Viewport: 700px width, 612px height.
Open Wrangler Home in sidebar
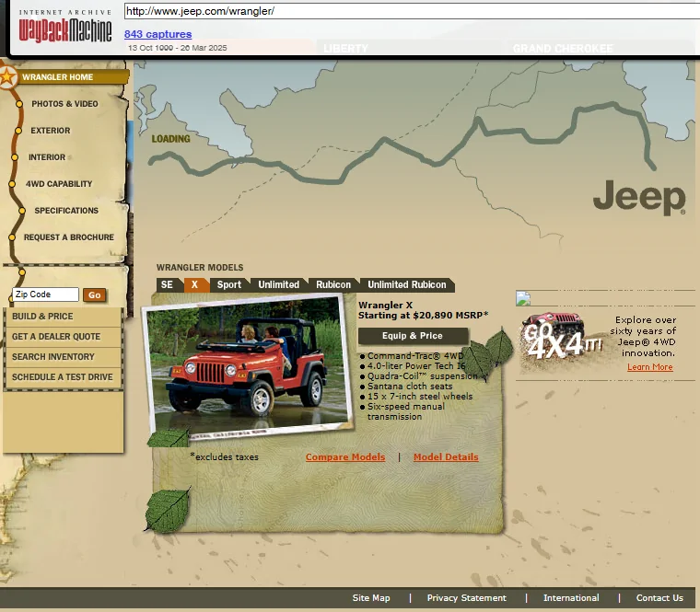(x=58, y=77)
